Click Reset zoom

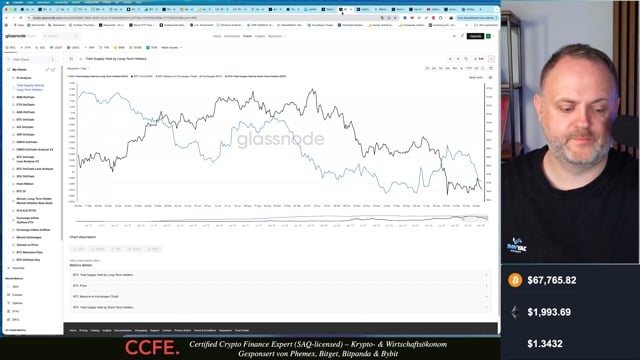476,77
